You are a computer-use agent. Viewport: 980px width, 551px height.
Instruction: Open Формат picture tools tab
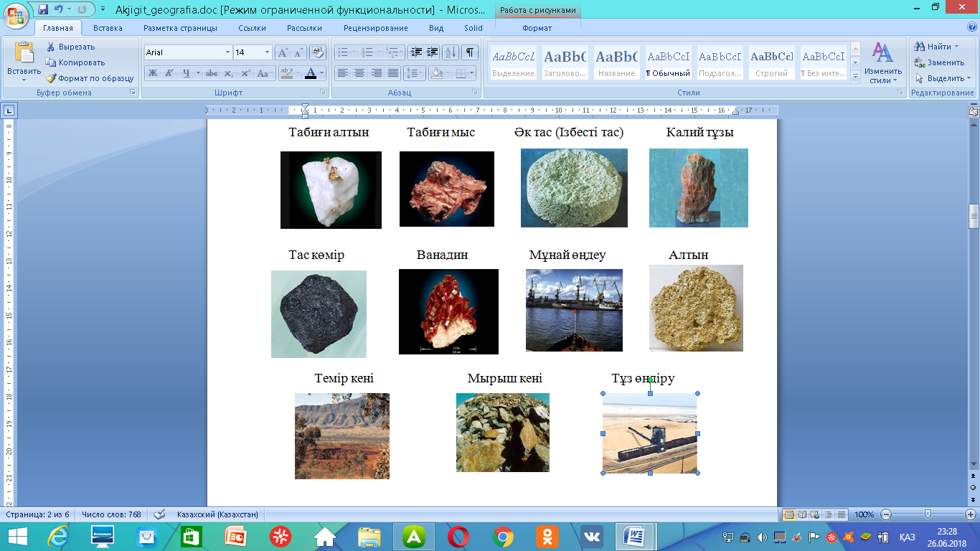[x=537, y=28]
